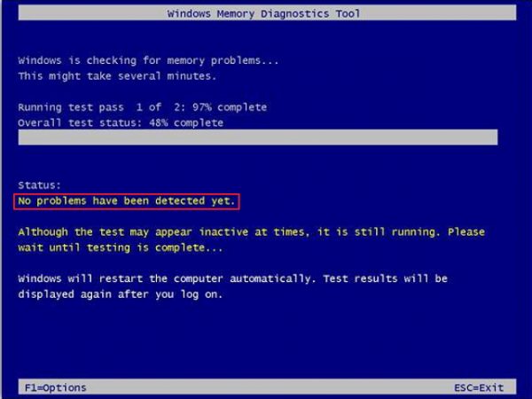Click 'wait until testing is complete' text
Screen dimensions: 532x399
pos(121,248)
